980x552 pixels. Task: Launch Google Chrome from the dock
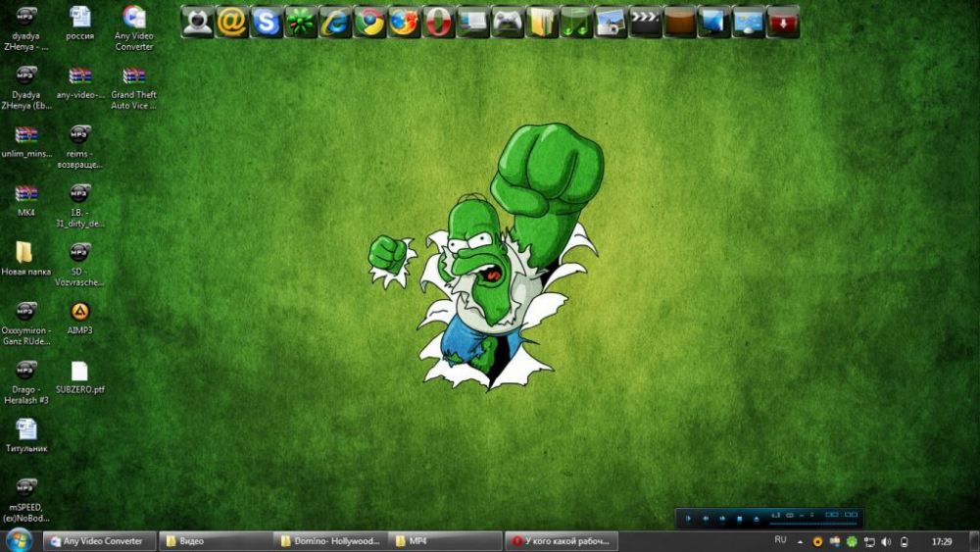(369, 22)
